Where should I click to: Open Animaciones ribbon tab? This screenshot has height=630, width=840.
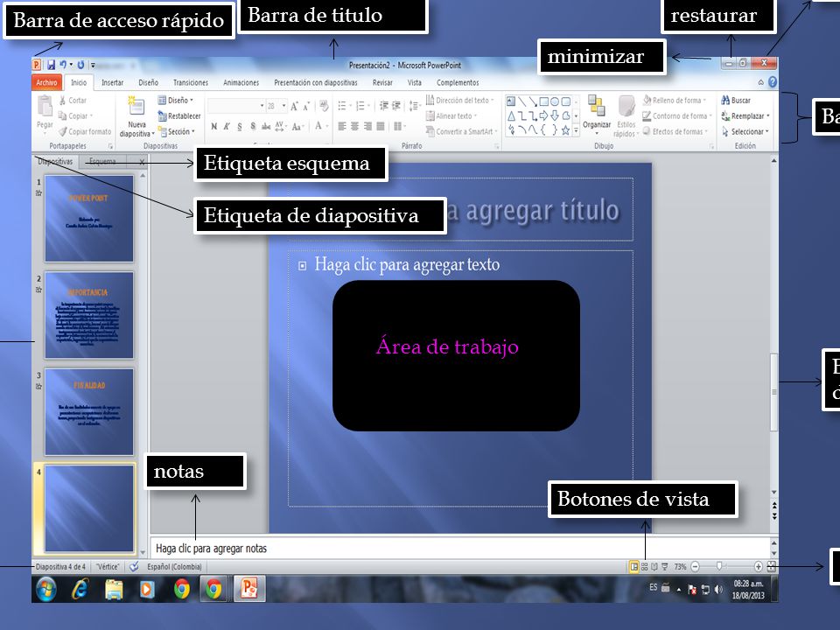[x=241, y=82]
